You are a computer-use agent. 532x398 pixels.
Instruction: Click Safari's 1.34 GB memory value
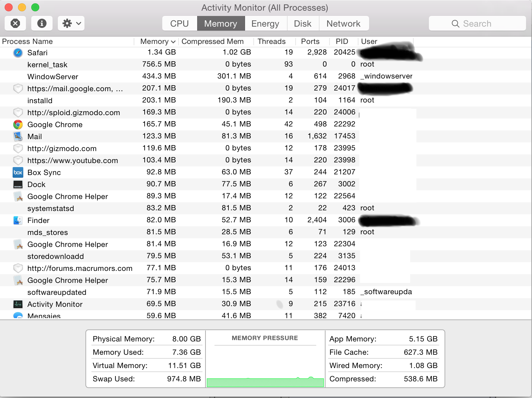[162, 52]
